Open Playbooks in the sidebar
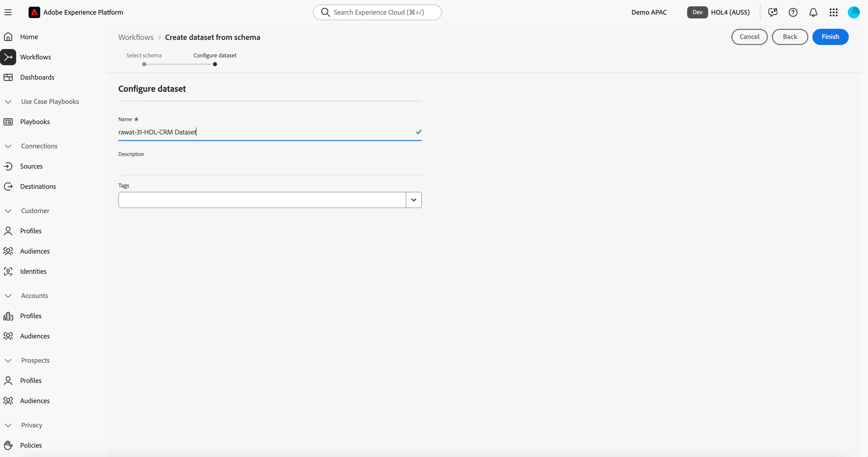 pyautogui.click(x=35, y=122)
